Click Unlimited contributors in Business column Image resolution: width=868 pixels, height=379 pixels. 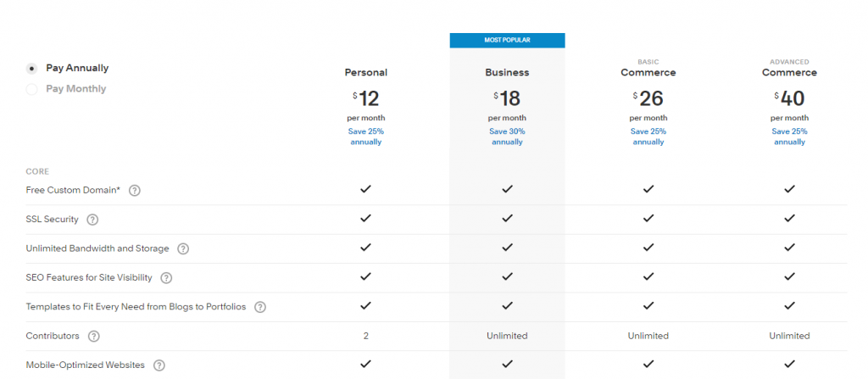click(x=507, y=336)
